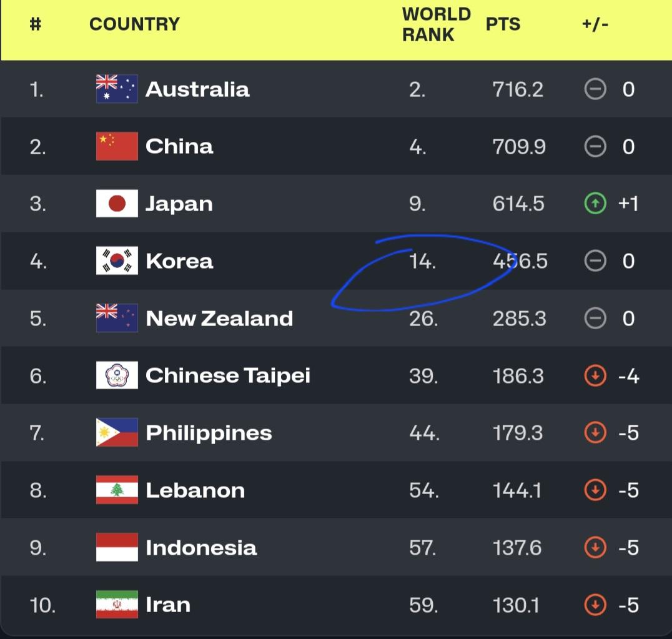Open the Philippines team link

(209, 433)
